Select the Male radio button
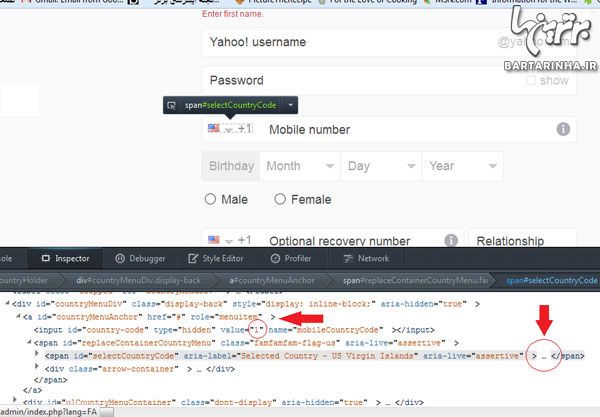The image size is (600, 417). pos(210,199)
